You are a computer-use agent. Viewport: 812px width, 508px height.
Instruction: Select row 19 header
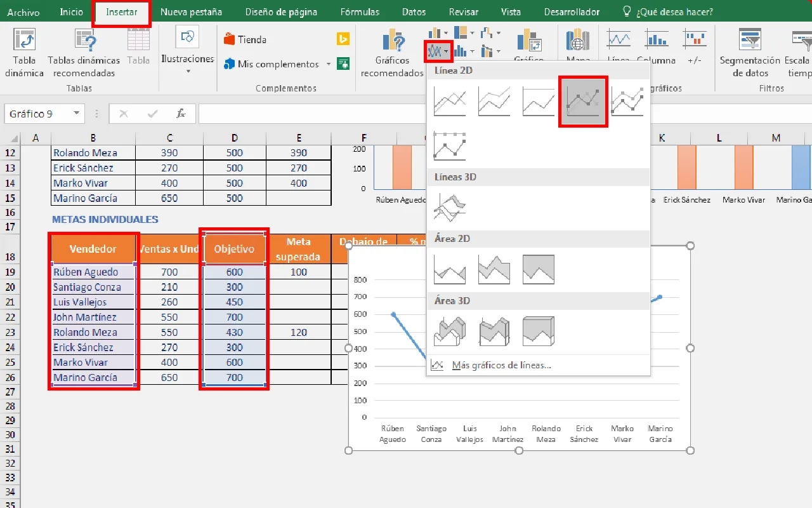pyautogui.click(x=10, y=272)
